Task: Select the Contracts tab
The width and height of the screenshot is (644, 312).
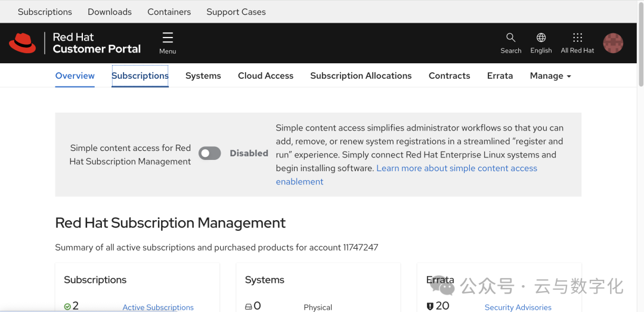Action: (x=449, y=76)
